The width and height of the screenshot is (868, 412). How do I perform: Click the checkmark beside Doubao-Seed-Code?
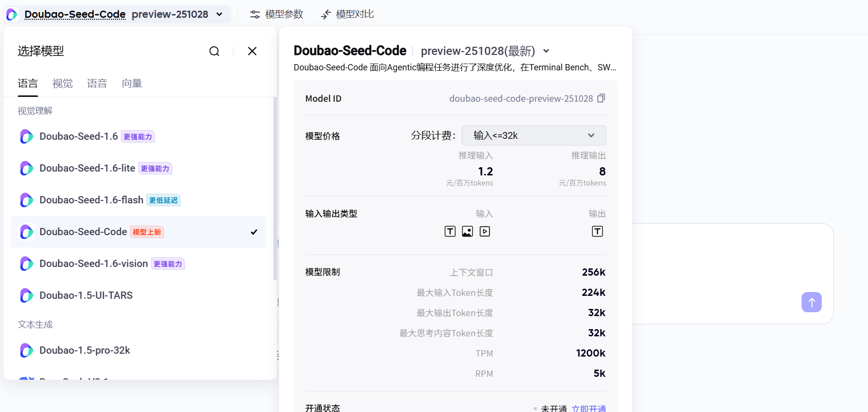pos(254,232)
